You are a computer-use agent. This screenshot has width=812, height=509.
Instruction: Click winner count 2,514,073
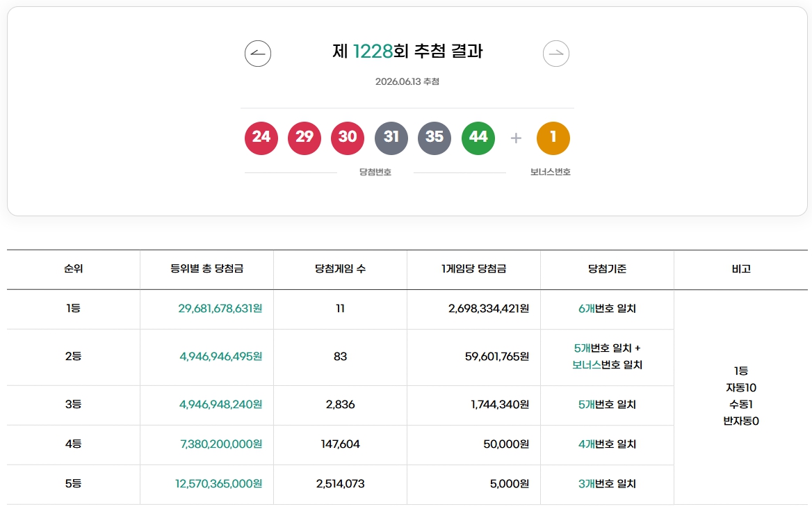click(x=340, y=484)
